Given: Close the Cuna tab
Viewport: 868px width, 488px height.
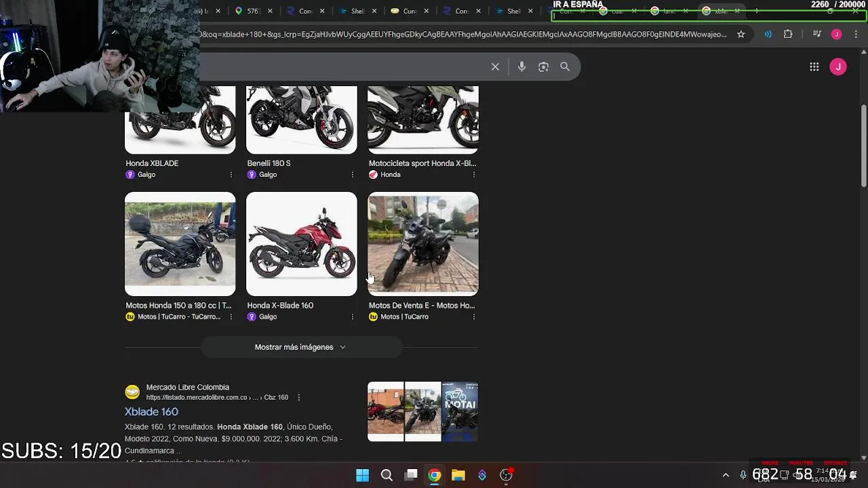Looking at the screenshot, I should [427, 11].
